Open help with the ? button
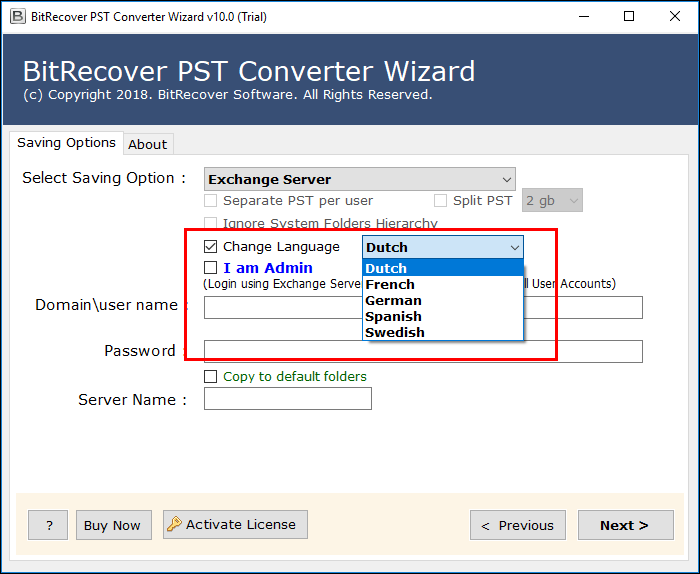Image resolution: width=700 pixels, height=574 pixels. pos(48,525)
